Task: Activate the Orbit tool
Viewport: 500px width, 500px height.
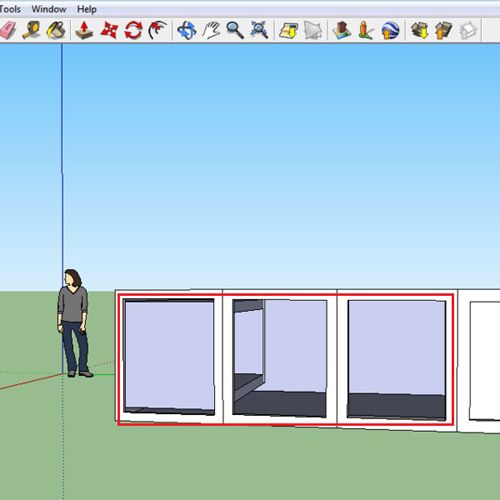Action: [187, 31]
